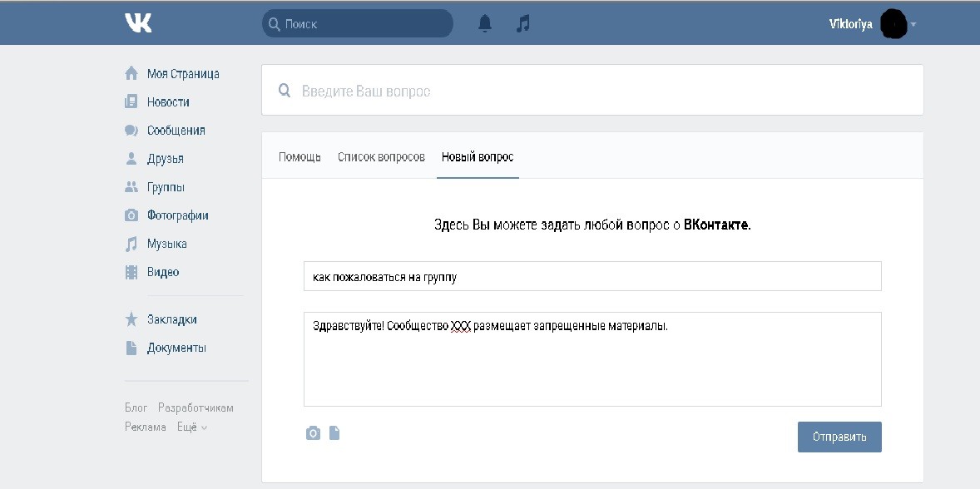
Task: Attach a photo with camera icon
Action: pos(313,432)
